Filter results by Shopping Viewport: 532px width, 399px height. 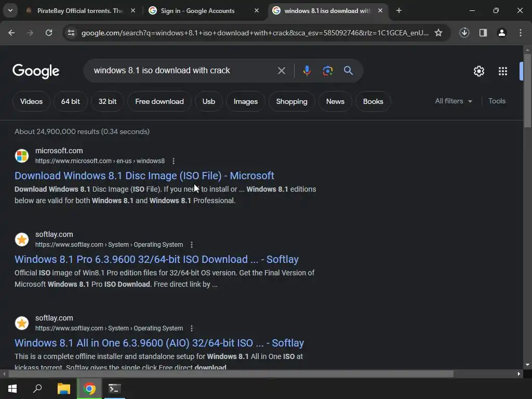pyautogui.click(x=292, y=101)
